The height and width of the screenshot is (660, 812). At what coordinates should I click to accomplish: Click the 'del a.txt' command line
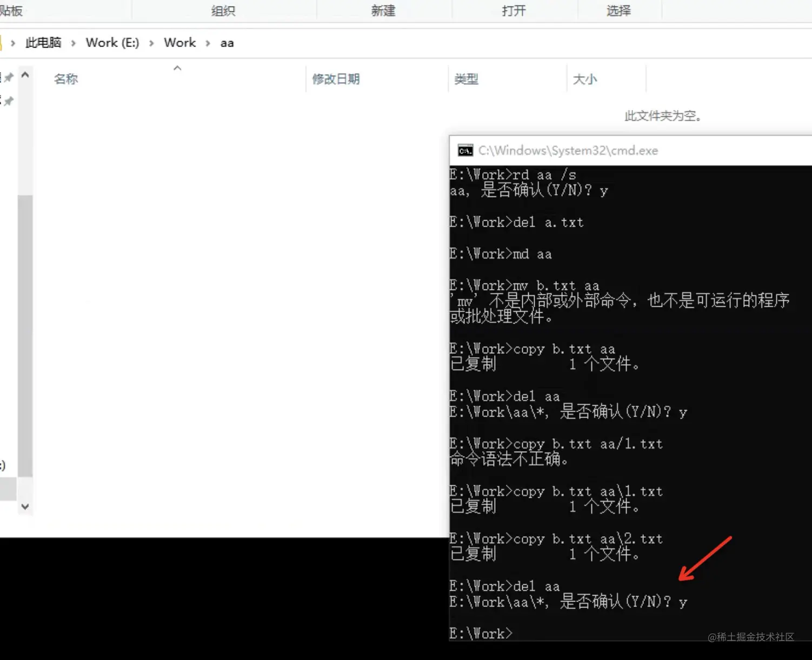[516, 222]
